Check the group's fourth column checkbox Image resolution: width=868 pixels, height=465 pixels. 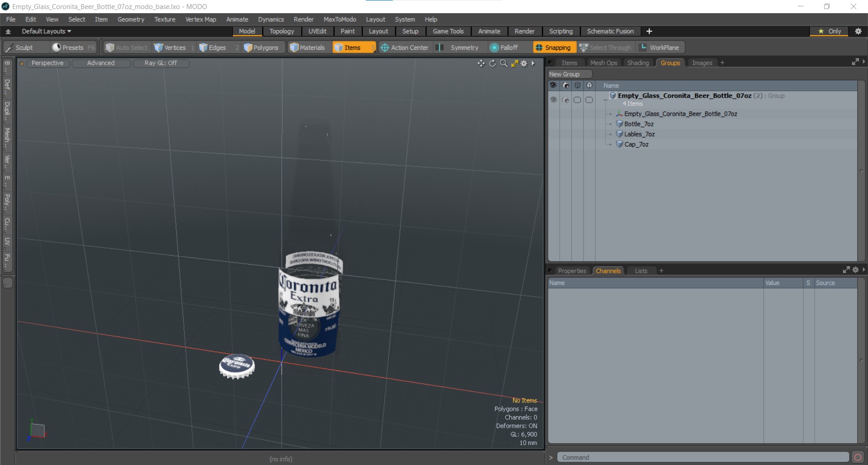click(x=589, y=100)
